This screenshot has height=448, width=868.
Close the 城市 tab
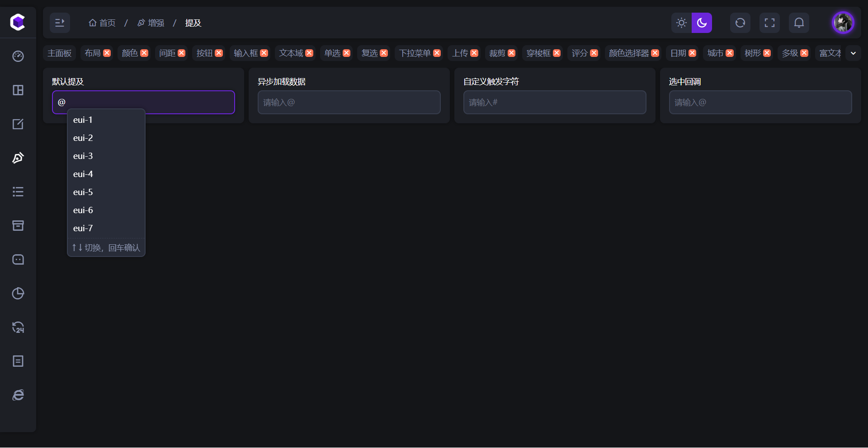(730, 53)
